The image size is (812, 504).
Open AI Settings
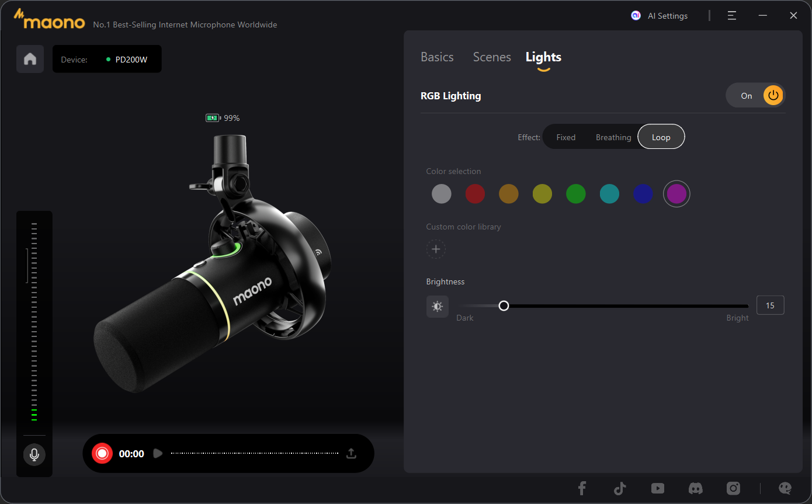[668, 16]
